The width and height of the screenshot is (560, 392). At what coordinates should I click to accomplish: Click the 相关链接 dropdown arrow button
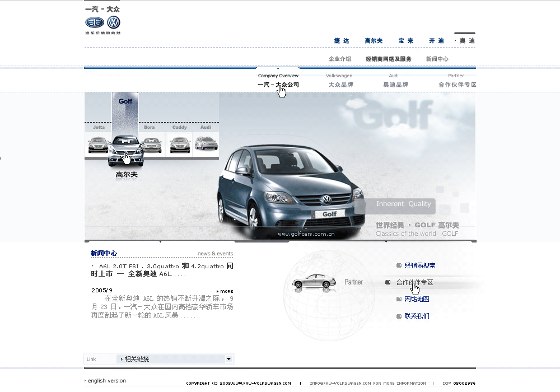click(228, 359)
